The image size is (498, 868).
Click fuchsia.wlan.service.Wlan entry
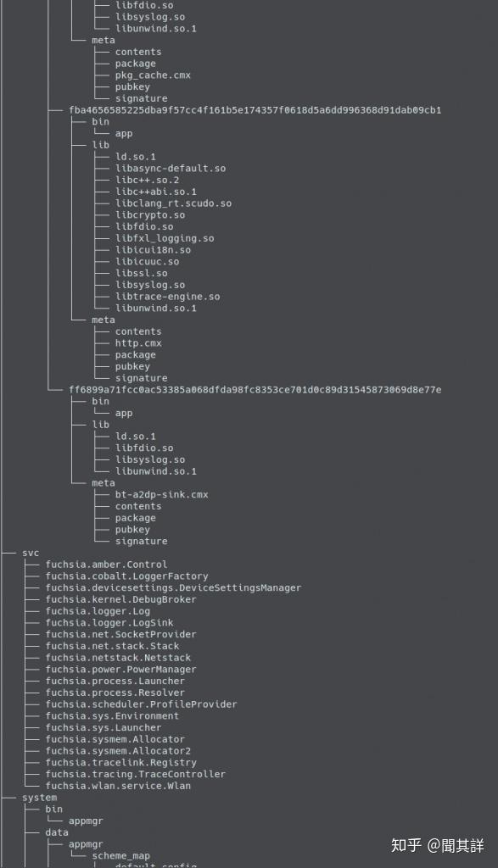pyautogui.click(x=118, y=786)
